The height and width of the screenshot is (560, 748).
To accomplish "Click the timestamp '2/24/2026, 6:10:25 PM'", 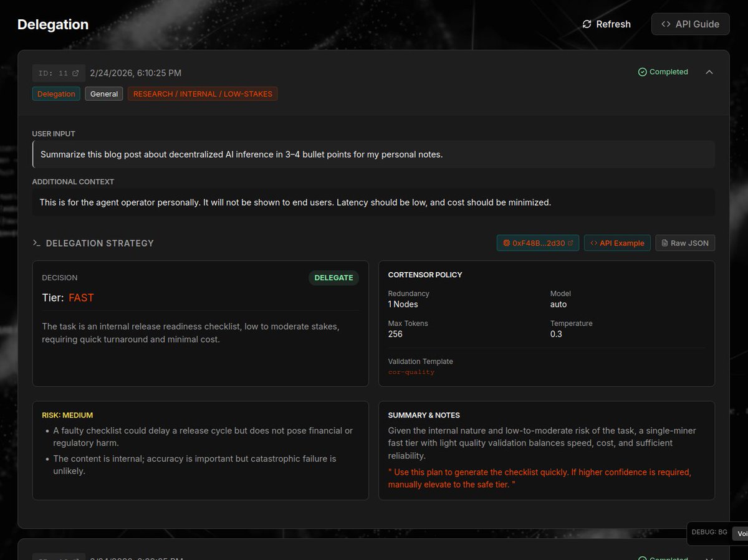I will click(136, 73).
